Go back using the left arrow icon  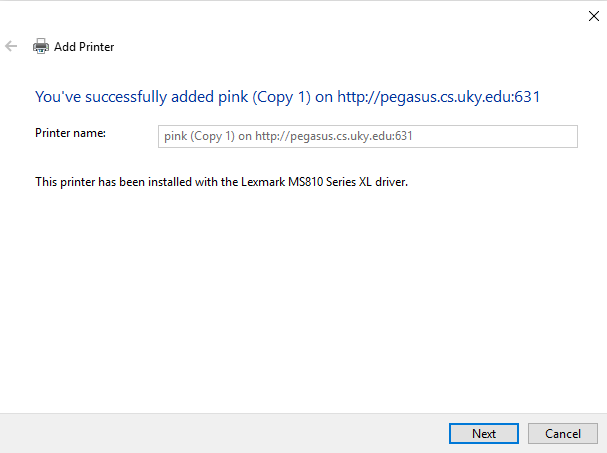tap(11, 46)
